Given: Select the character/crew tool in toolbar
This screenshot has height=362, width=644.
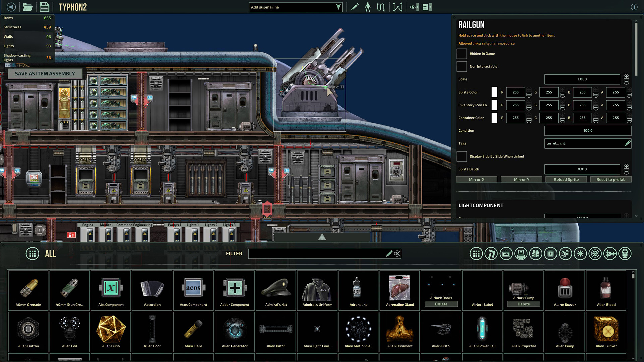Looking at the screenshot, I should click(367, 7).
